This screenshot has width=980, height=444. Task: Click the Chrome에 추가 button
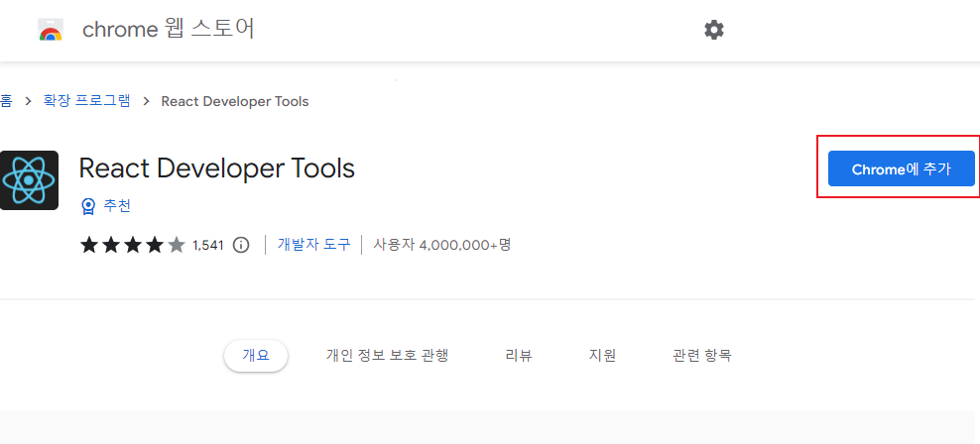[x=902, y=168]
